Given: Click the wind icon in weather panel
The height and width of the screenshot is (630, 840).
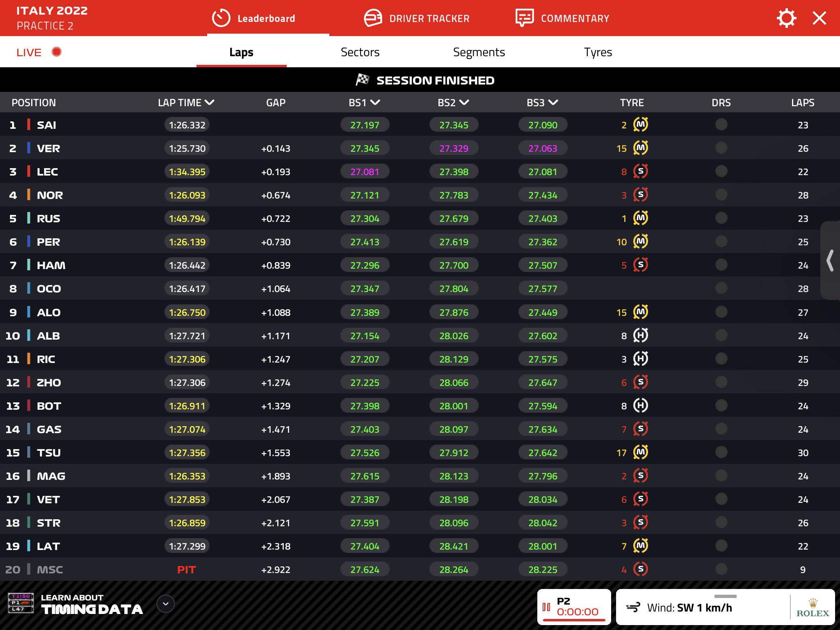Looking at the screenshot, I should coord(633,607).
